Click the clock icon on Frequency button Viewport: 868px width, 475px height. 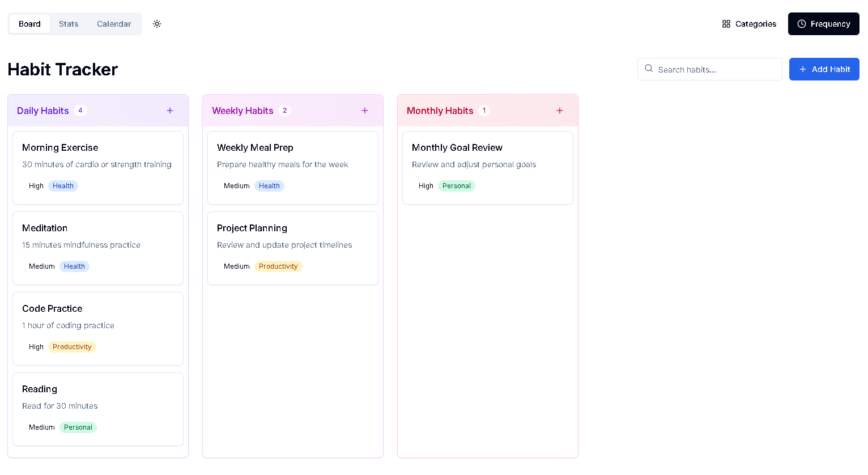point(802,24)
